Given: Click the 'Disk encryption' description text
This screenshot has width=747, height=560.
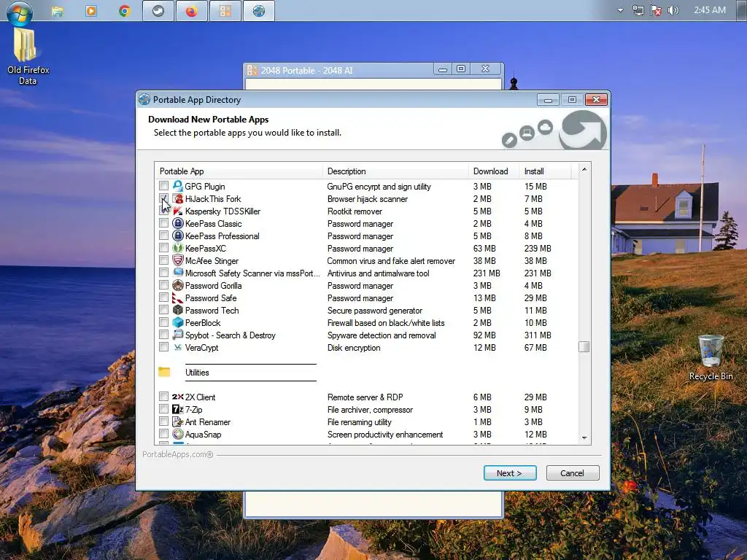Looking at the screenshot, I should 354,347.
